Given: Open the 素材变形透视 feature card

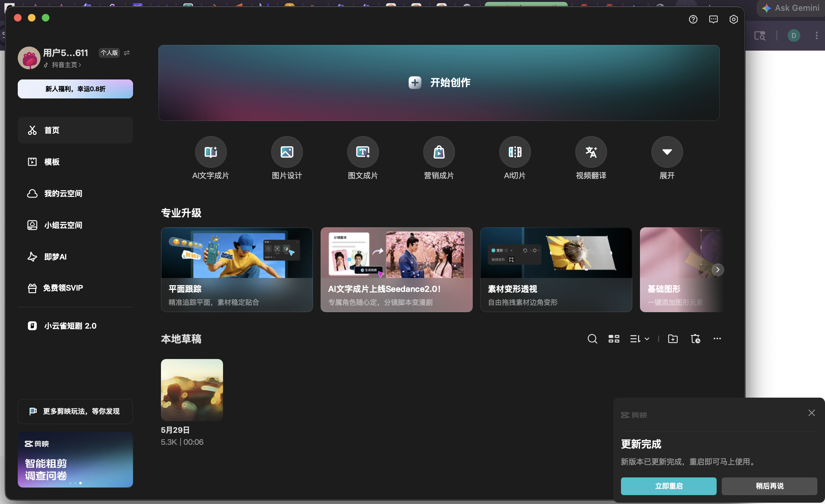Looking at the screenshot, I should point(556,270).
